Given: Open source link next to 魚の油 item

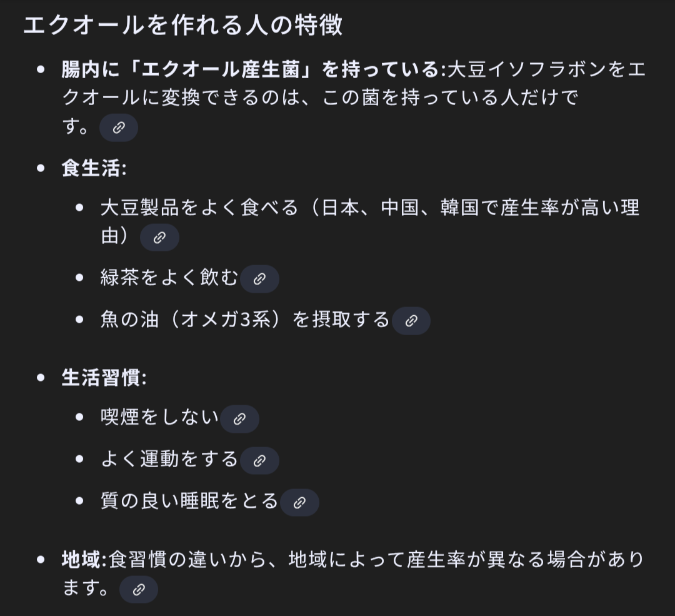Looking at the screenshot, I should [411, 321].
